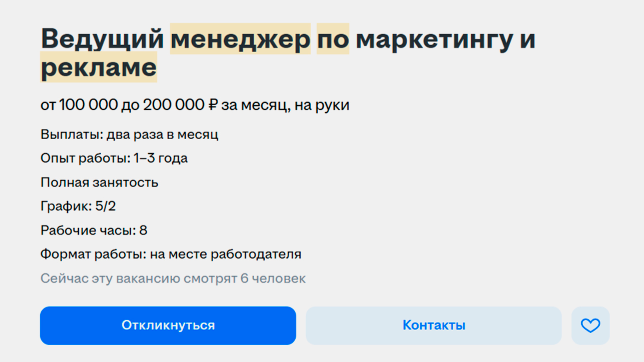
Task: Select the vacancy title Ведущий менеджер
Action: click(x=176, y=39)
